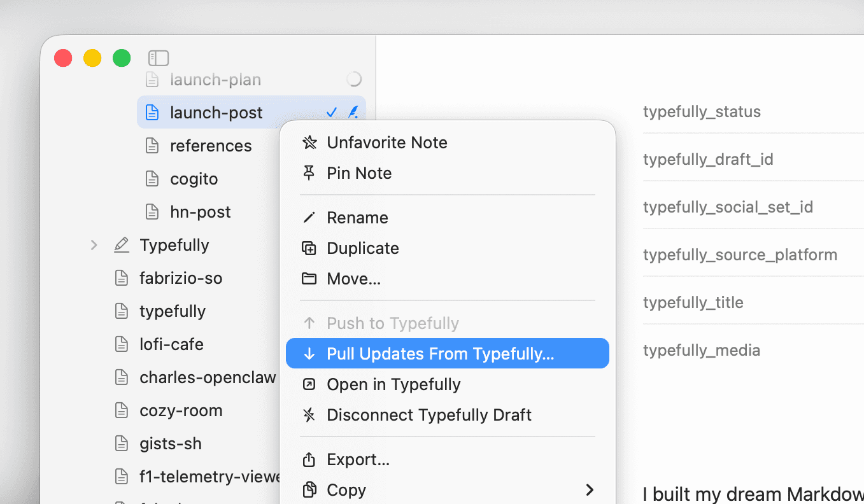
Task: Open the fabrizio-so note
Action: coord(181,278)
